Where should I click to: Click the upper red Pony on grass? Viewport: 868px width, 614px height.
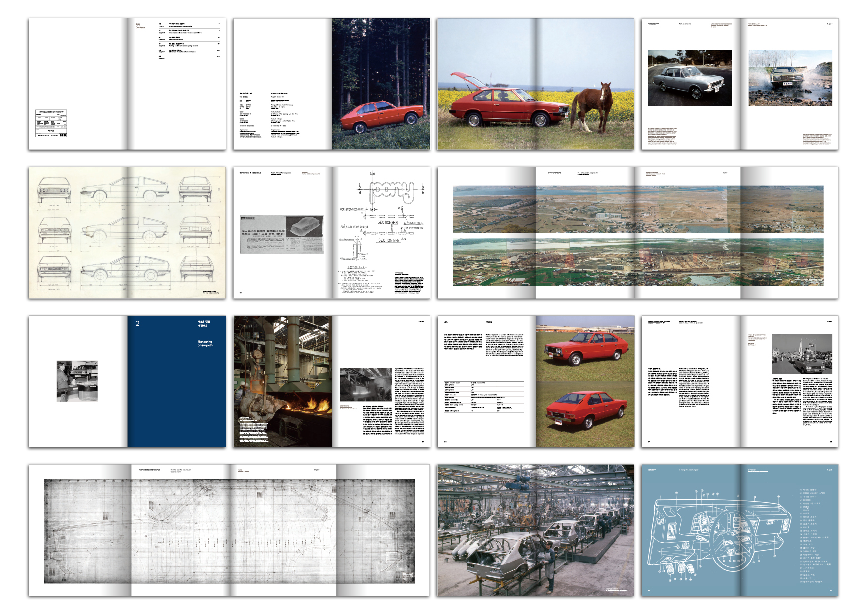tap(585, 349)
